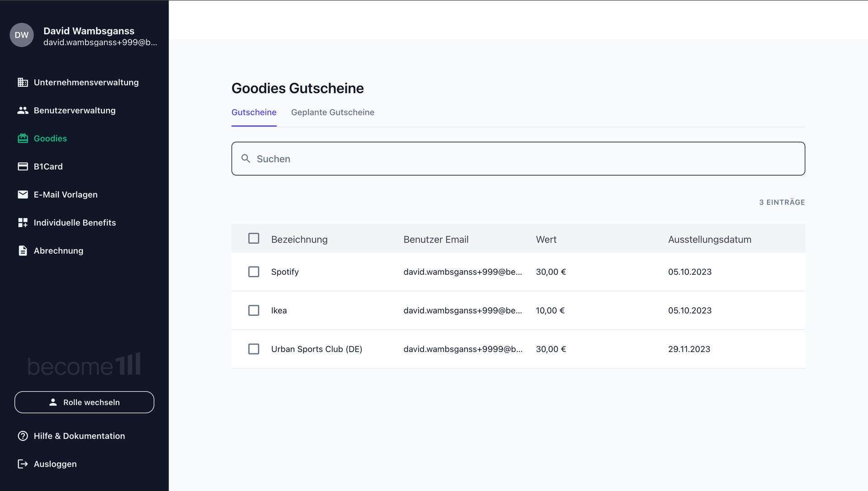Click the search magnifier icon
This screenshot has width=868, height=491.
coord(245,158)
